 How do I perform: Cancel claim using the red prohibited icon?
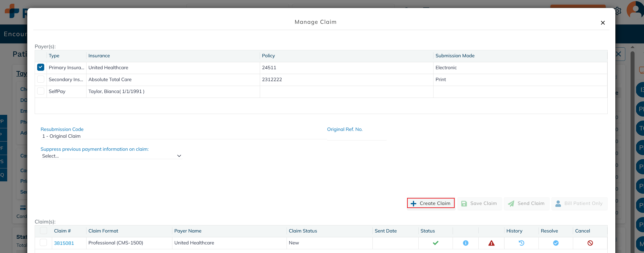pyautogui.click(x=590, y=243)
